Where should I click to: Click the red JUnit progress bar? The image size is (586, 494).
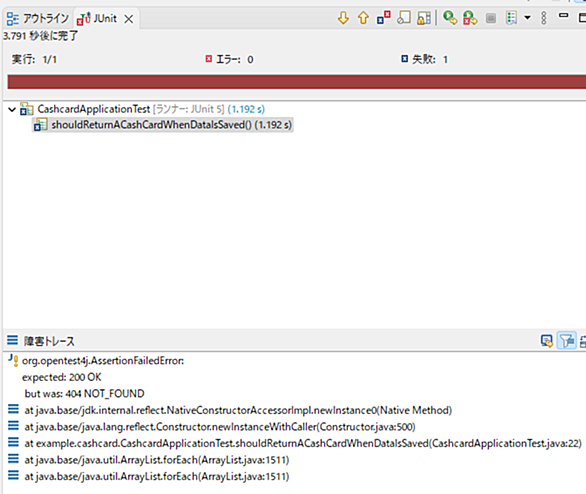point(297,81)
